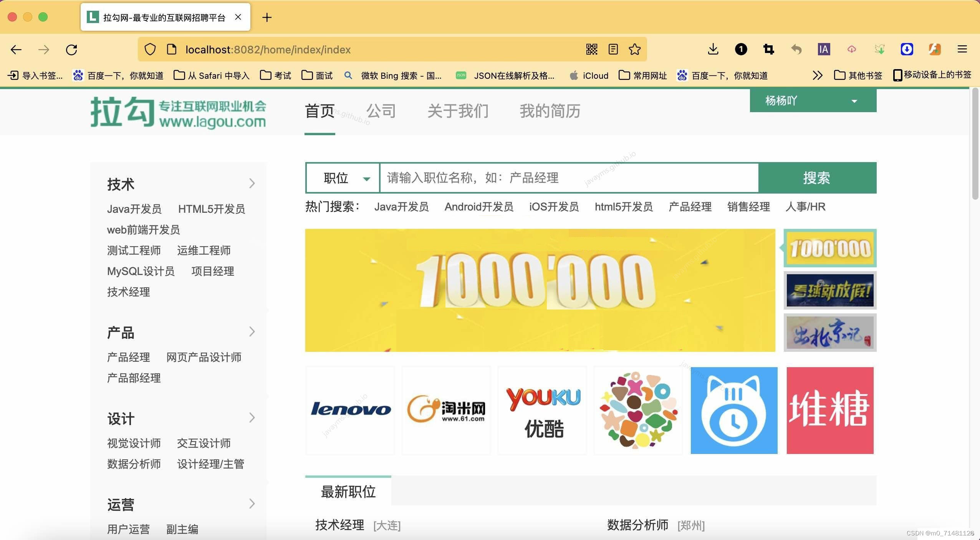Click the blue cat clock logo

(x=734, y=410)
